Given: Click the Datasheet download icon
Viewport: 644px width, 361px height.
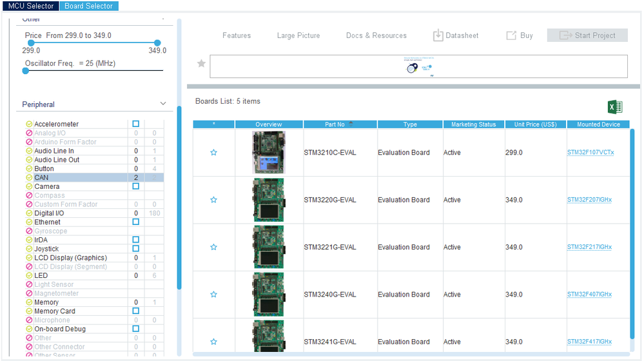Looking at the screenshot, I should coord(438,35).
